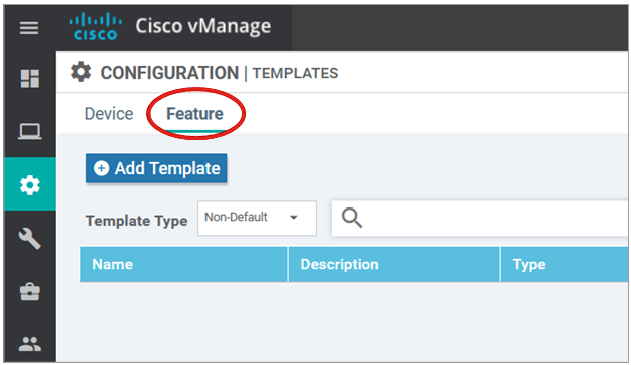Click the gear icon beside the CONFIGURATION heading
Screen dimensions: 631x365
point(81,72)
